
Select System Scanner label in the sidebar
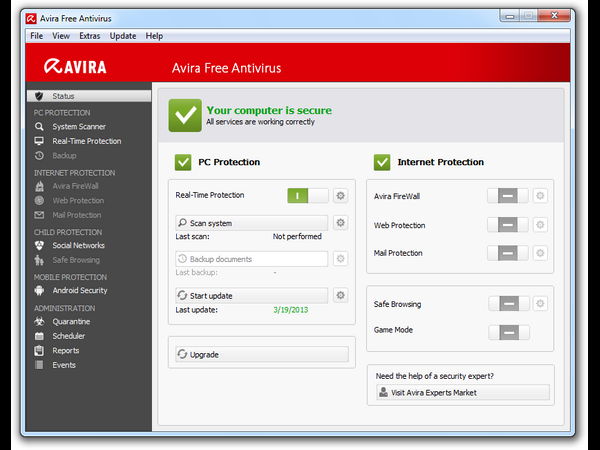79,127
